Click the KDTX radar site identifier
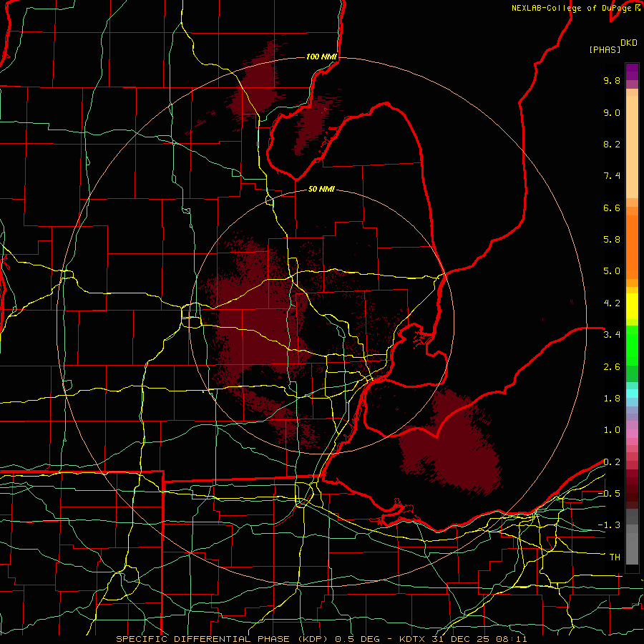 [412, 639]
